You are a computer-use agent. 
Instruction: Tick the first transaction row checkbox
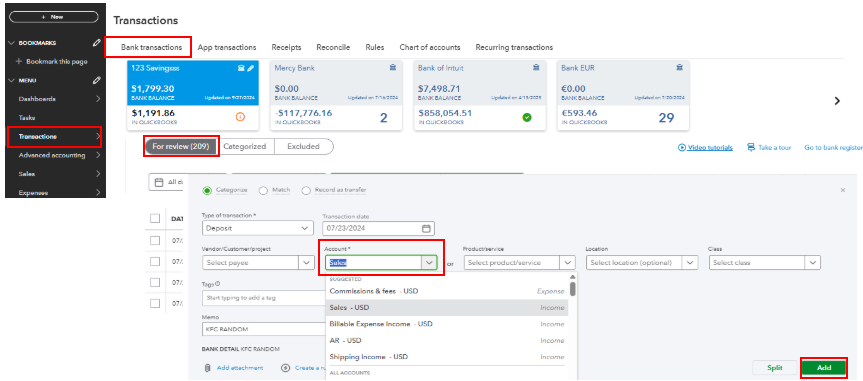[x=155, y=240]
